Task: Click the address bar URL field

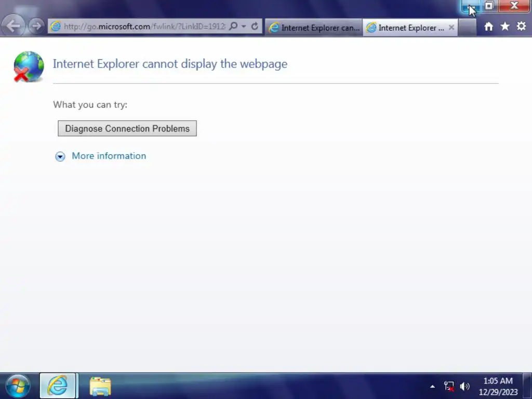Action: [x=144, y=26]
